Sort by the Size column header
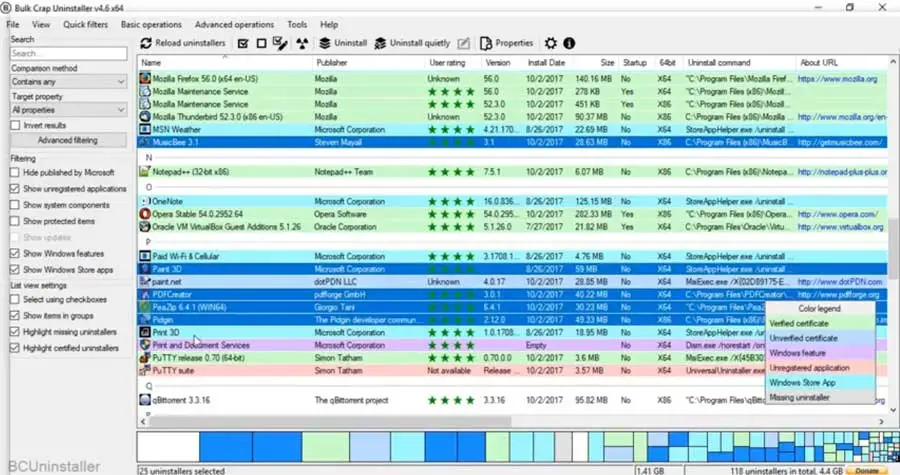The image size is (900, 475). tap(596, 63)
